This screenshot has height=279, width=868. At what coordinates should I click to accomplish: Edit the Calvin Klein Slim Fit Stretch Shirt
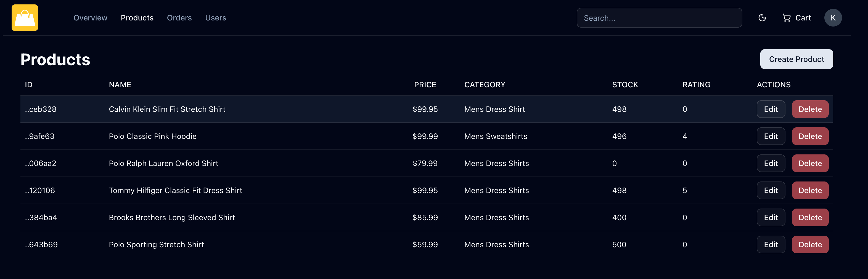point(771,109)
